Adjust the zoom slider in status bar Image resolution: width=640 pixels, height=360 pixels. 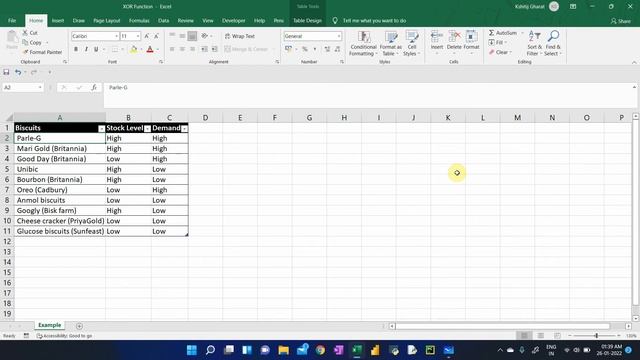coord(596,336)
